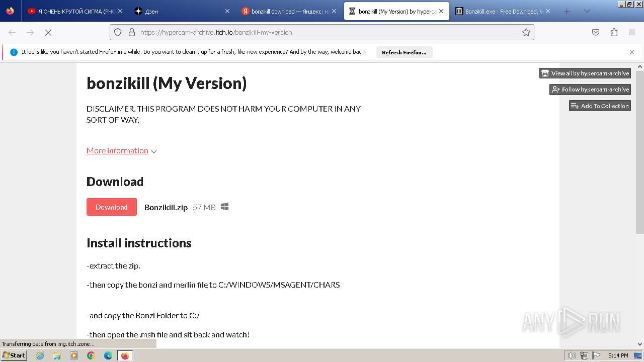The width and height of the screenshot is (644, 362).
Task: Click the 5:14 PM system clock
Action: (618, 355)
